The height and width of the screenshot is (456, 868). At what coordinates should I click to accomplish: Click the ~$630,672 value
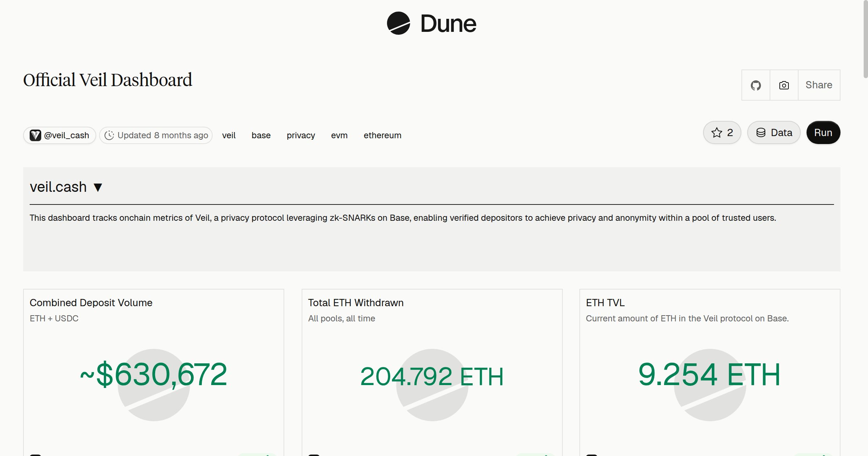[154, 375]
